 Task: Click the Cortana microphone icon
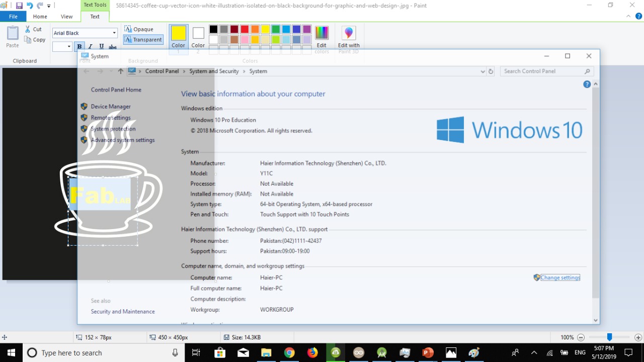(x=175, y=353)
